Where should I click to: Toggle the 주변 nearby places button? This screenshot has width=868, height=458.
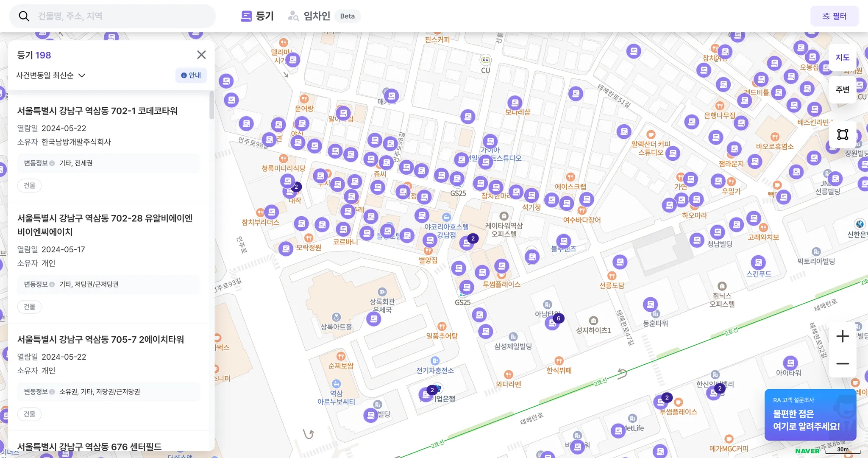[x=842, y=89]
